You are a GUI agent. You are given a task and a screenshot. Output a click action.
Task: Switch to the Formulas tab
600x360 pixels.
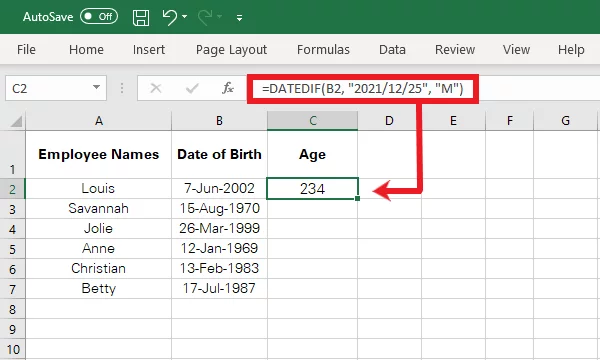323,50
